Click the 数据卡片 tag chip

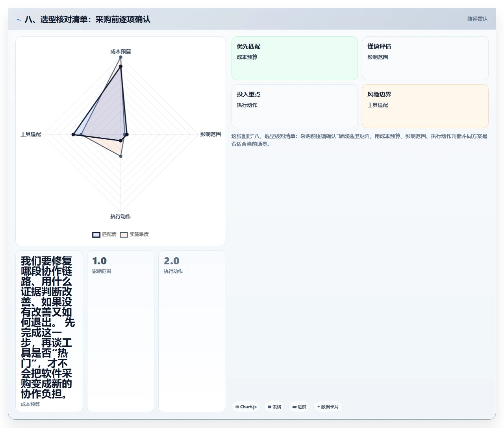(x=328, y=407)
